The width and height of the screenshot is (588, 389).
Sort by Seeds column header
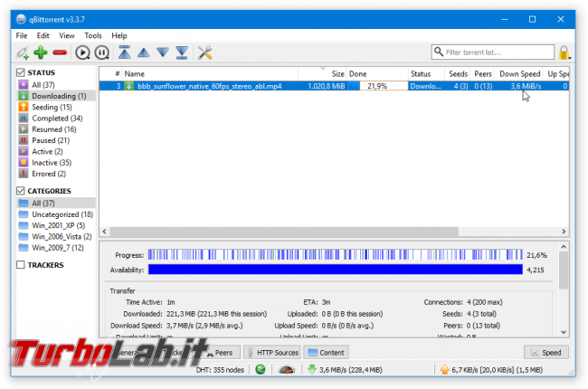point(458,74)
